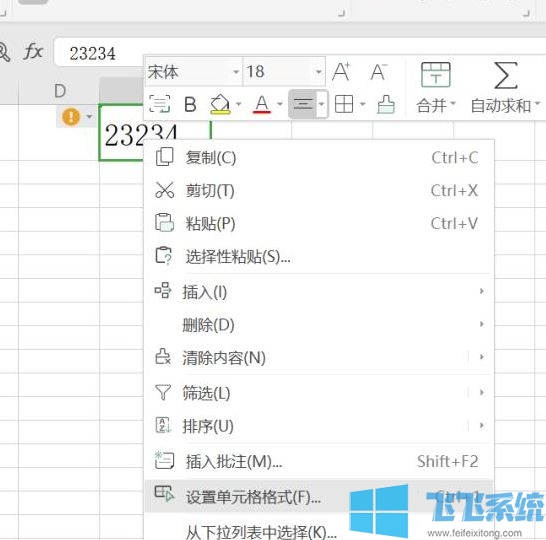
Task: Choose 选择性粘贴(S)... menu entry
Action: tap(318, 257)
